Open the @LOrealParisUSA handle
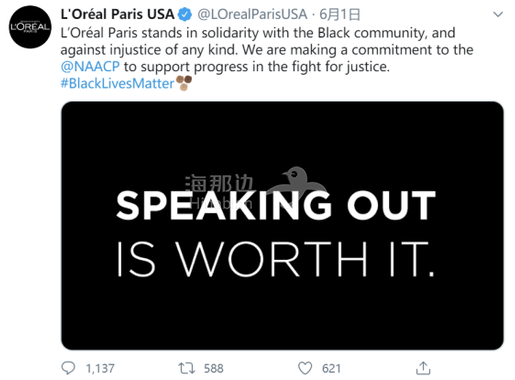This screenshot has width=515, height=380. (x=252, y=14)
